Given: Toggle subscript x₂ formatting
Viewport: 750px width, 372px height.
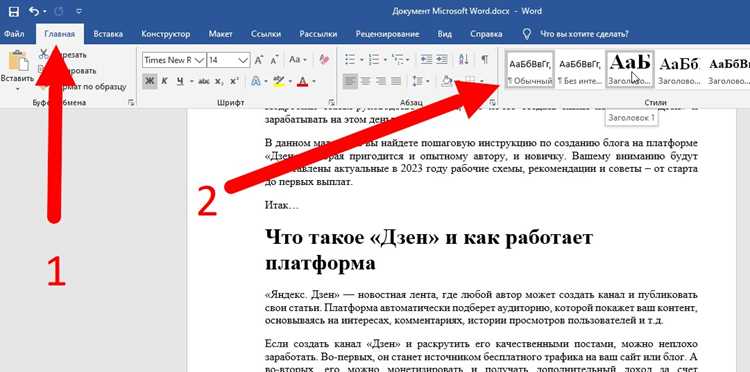Looking at the screenshot, I should click(x=219, y=81).
